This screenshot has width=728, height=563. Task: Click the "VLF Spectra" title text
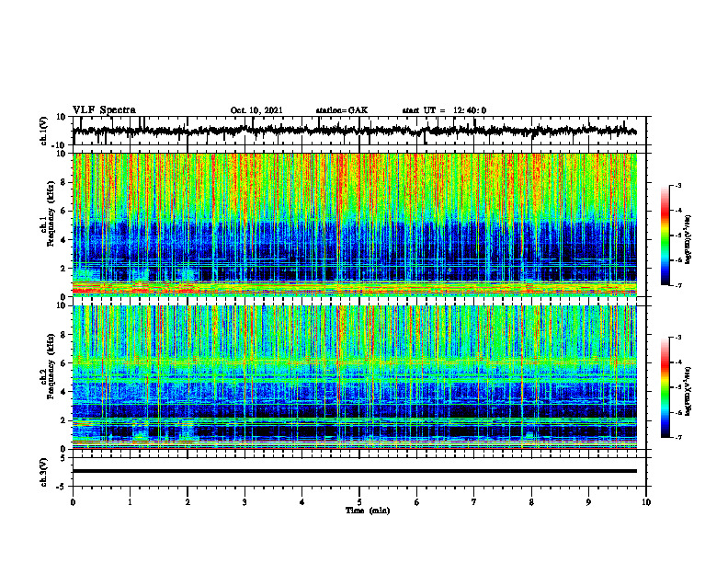pos(104,109)
